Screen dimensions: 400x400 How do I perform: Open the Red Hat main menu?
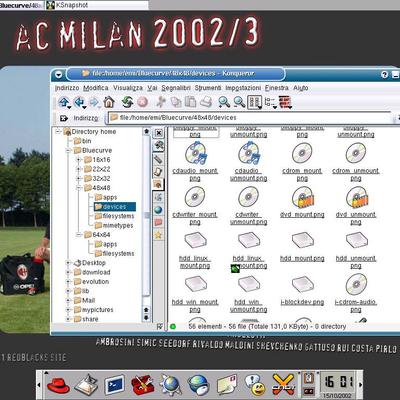58,384
